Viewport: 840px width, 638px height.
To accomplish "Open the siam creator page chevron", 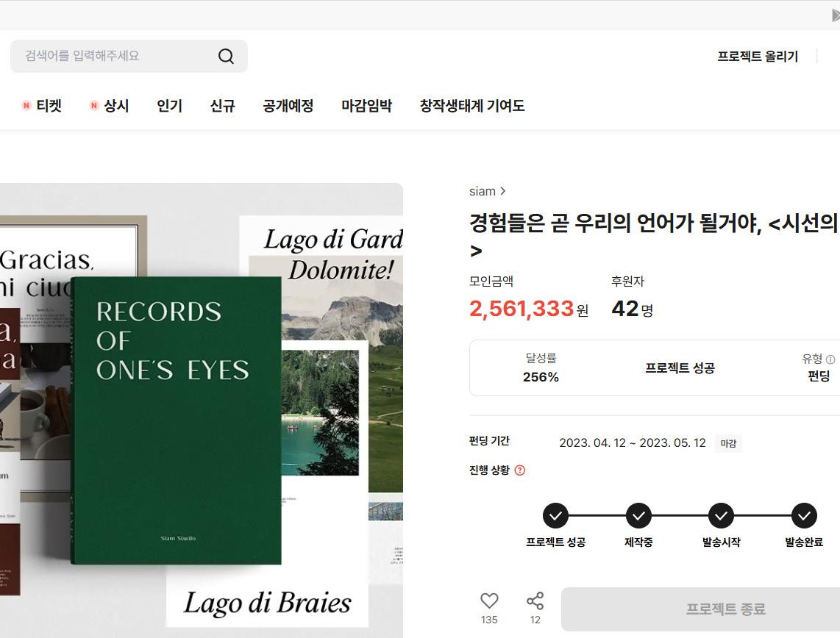I will [502, 191].
